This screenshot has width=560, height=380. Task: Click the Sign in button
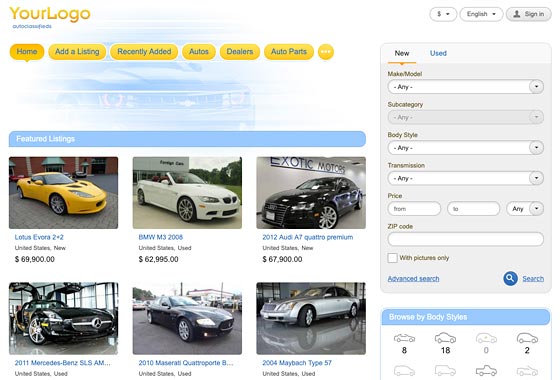point(529,14)
